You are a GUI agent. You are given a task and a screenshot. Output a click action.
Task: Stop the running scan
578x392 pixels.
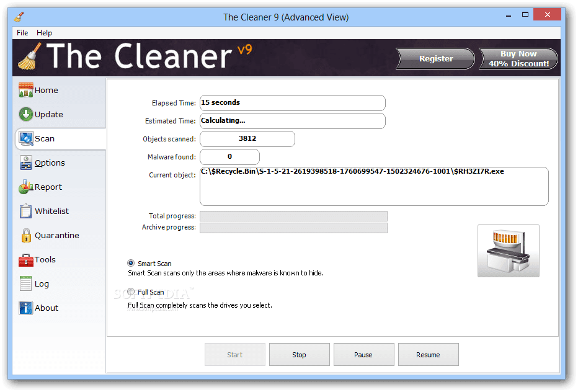(300, 355)
